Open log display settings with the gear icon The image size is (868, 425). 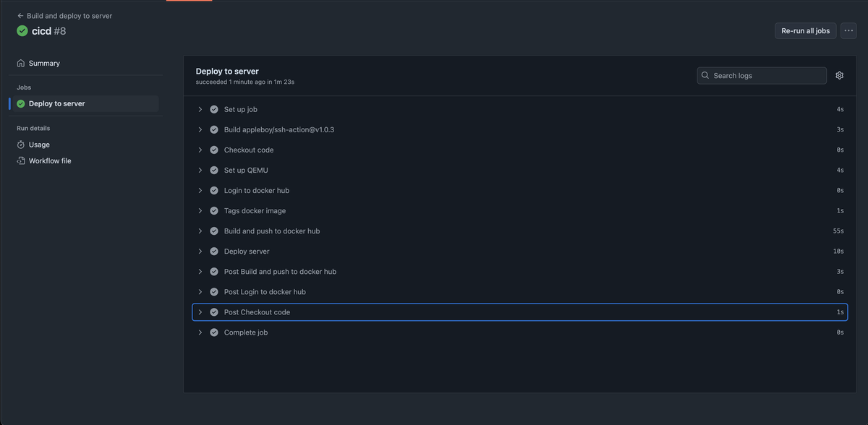[839, 74]
